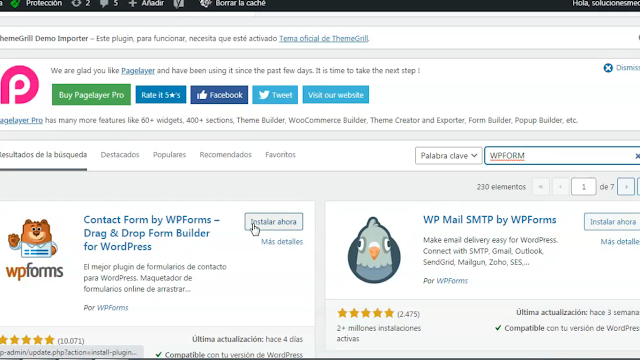
Task: Click the 230 elementos count text
Action: [501, 187]
